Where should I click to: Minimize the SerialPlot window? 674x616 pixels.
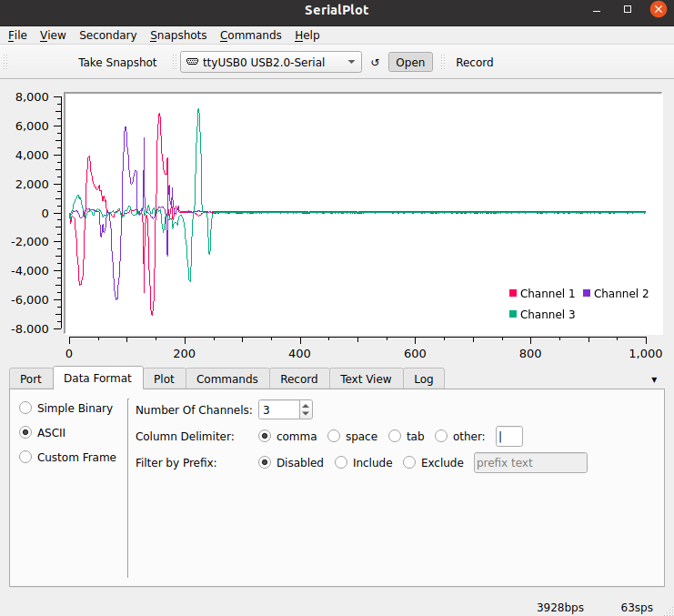click(x=596, y=10)
